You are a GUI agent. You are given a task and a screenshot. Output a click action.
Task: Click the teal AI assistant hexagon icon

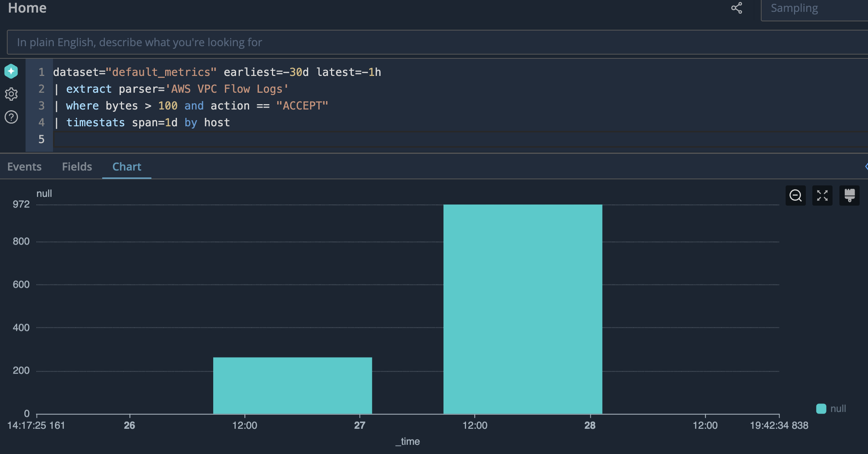click(x=11, y=71)
